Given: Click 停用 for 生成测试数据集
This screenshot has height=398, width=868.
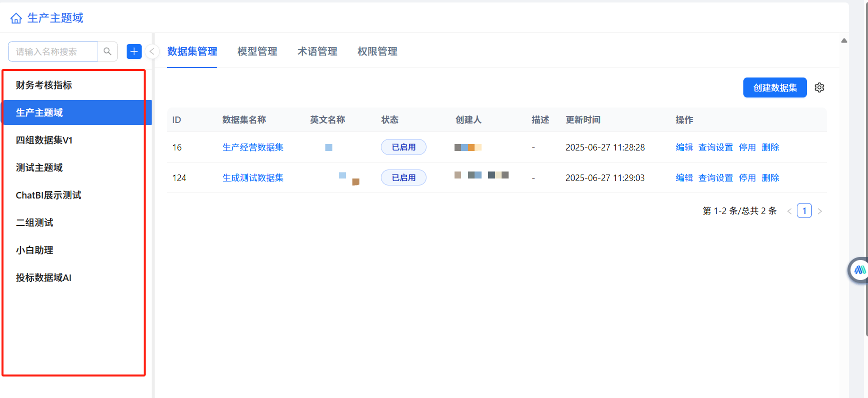Looking at the screenshot, I should coord(747,178).
